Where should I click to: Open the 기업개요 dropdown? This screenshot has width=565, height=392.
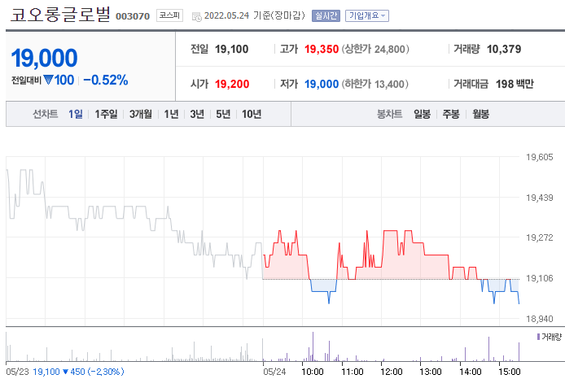367,15
